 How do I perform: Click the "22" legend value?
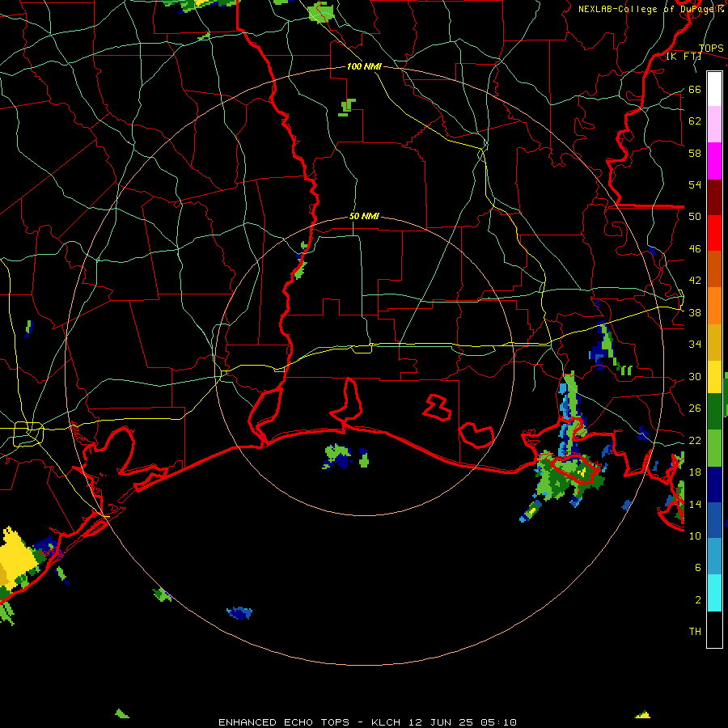point(695,440)
